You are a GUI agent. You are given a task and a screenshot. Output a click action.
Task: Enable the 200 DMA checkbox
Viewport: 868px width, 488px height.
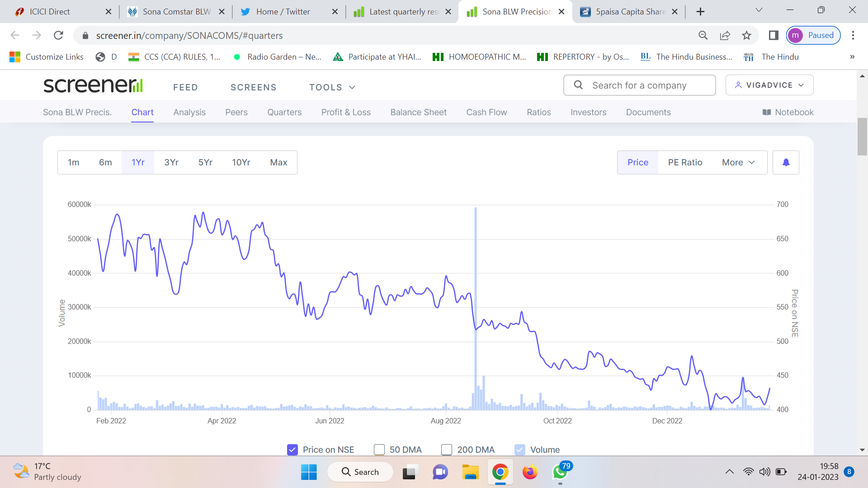(x=447, y=450)
